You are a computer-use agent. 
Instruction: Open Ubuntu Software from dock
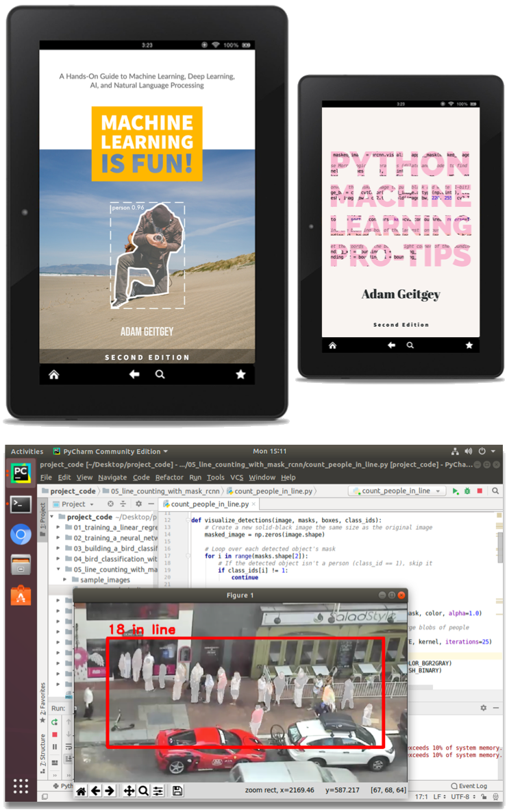coord(21,595)
